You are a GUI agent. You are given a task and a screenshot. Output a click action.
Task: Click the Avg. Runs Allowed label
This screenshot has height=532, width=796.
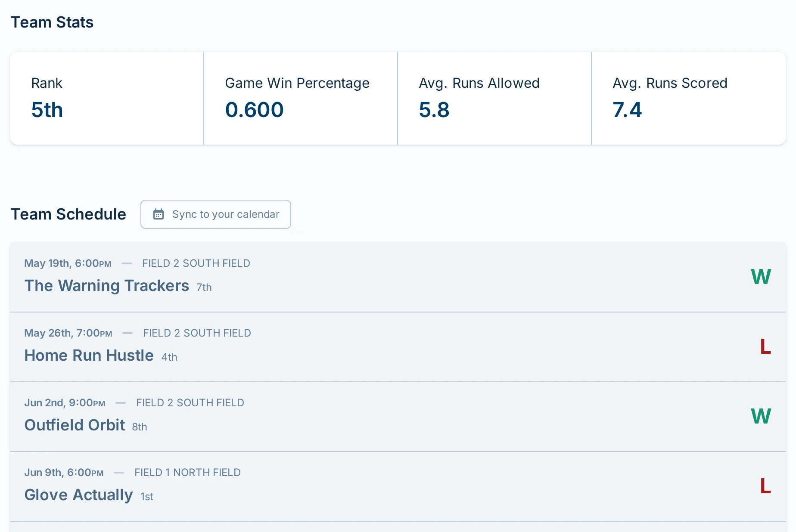[x=479, y=83]
